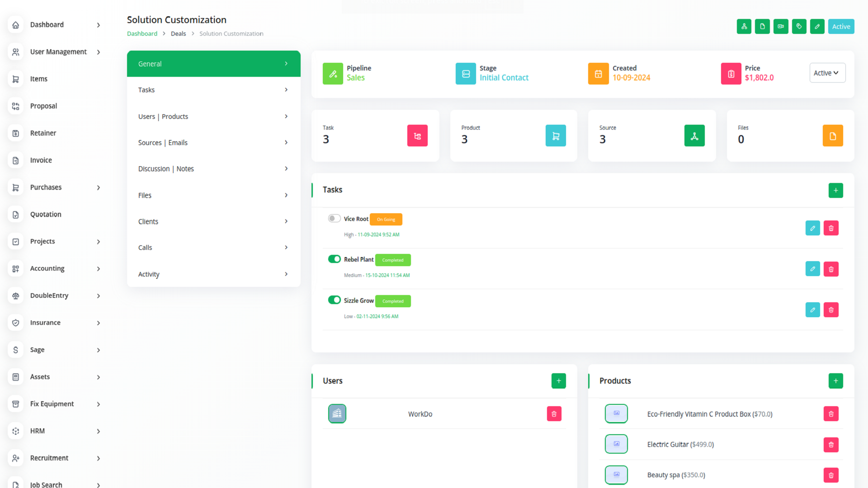Toggle Sizzle Grow task switch

[x=334, y=300]
